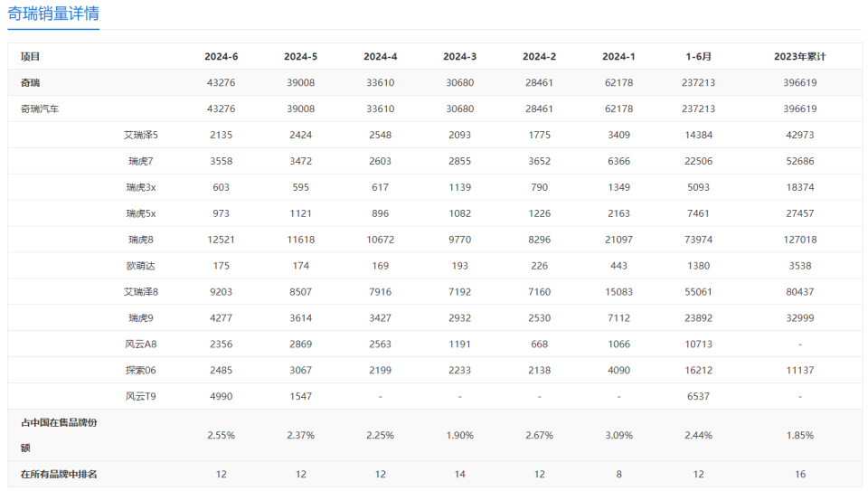Click the 2023年累计 column header
The width and height of the screenshot is (868, 491).
coord(799,56)
